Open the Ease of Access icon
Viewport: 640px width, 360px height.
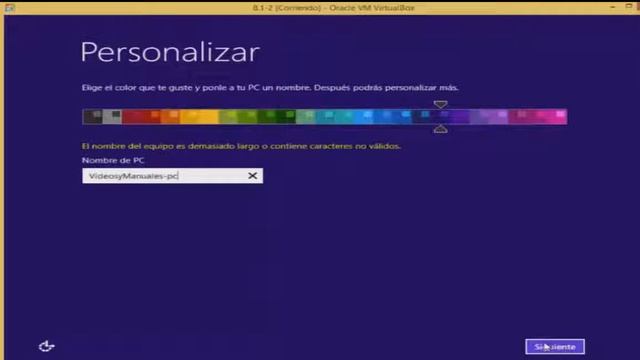pos(47,346)
